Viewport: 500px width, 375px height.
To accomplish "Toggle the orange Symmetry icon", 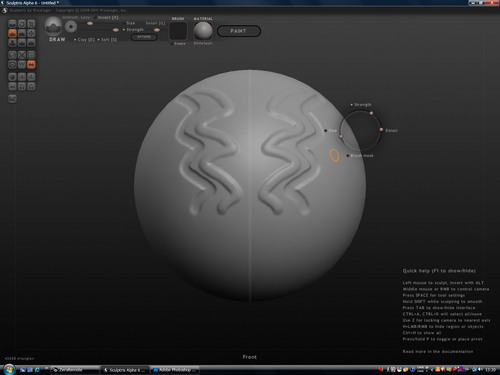I will pos(31,64).
